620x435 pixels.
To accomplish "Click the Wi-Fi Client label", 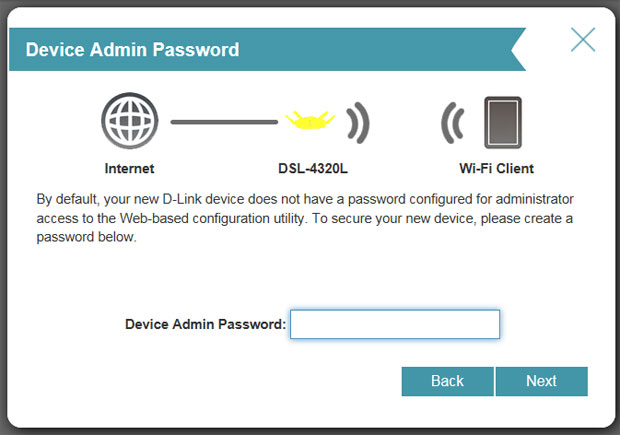I will [x=496, y=168].
